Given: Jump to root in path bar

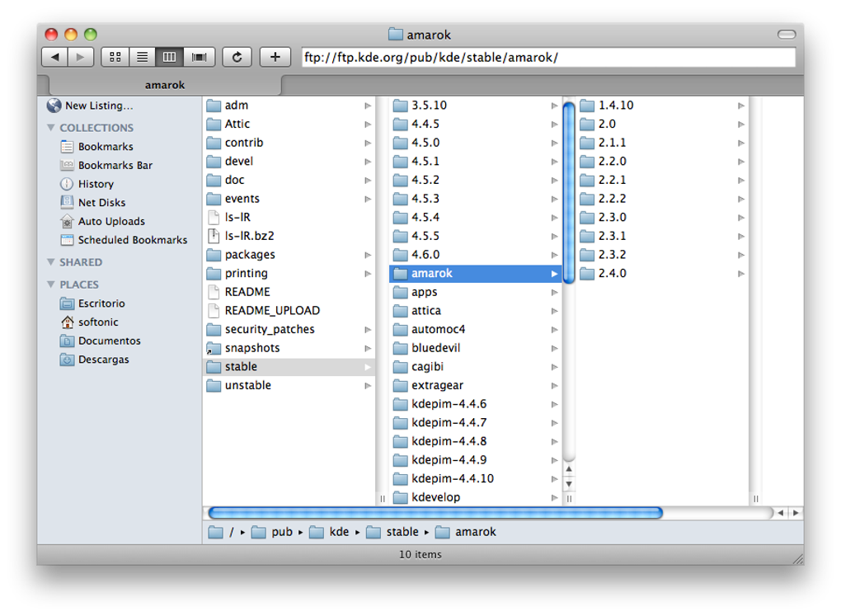Looking at the screenshot, I should 221,532.
